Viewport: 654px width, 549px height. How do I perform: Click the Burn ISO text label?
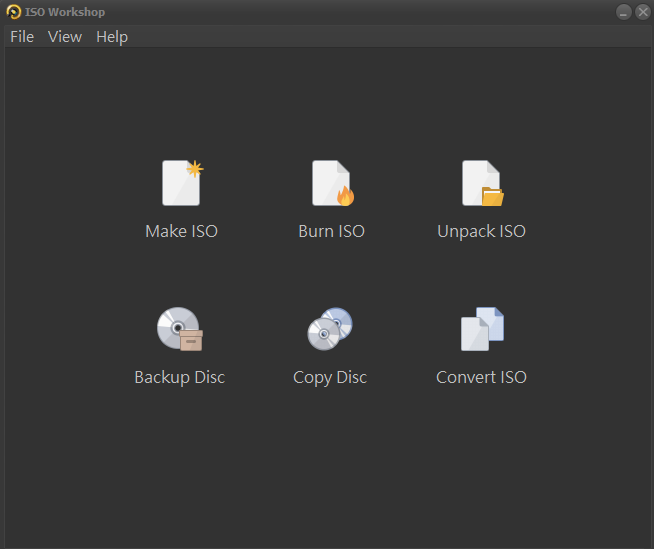(x=332, y=231)
